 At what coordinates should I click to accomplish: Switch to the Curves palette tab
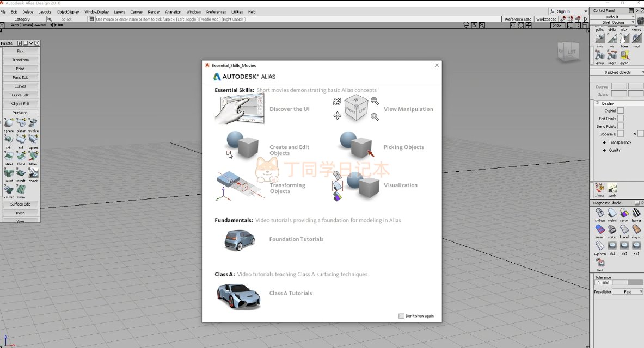(20, 86)
